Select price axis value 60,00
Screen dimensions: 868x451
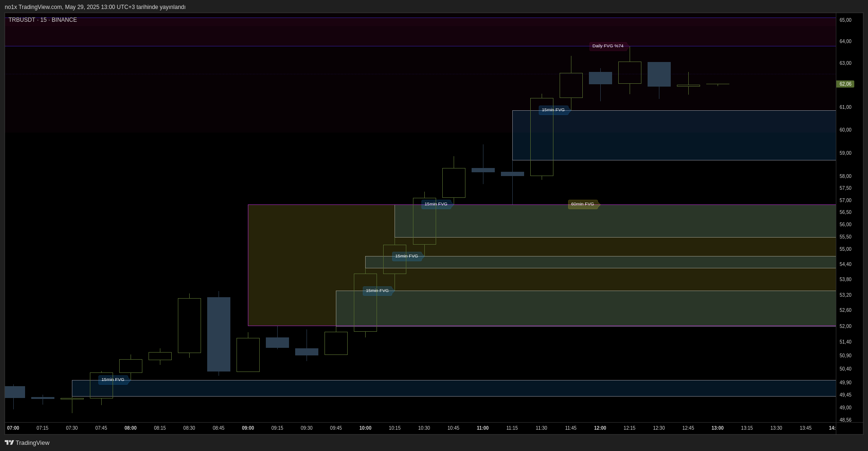click(845, 130)
